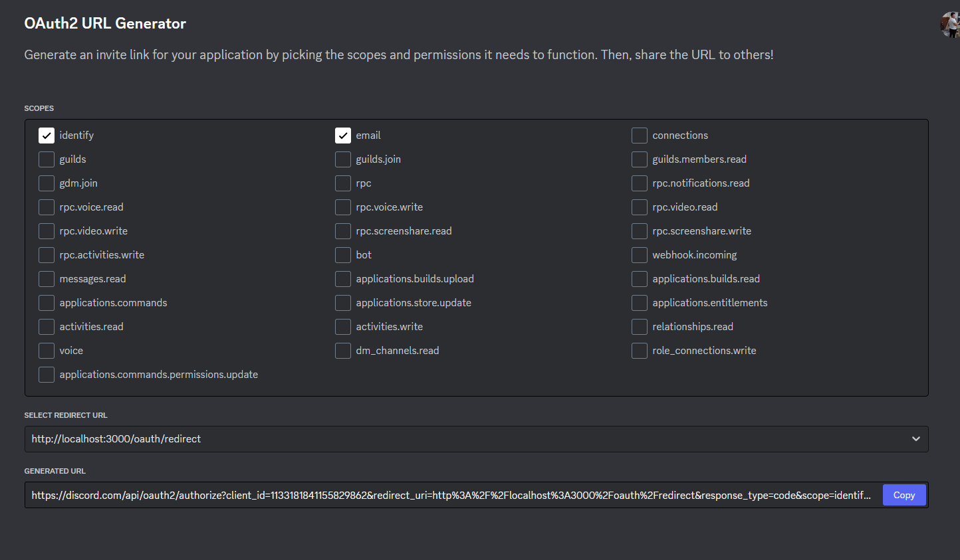Enable the connections scope checkbox

[640, 136]
